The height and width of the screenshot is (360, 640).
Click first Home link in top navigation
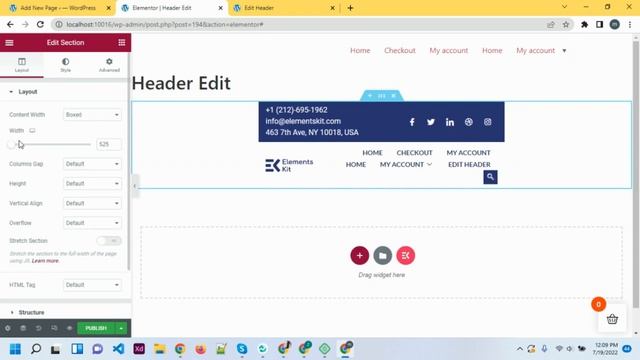pyautogui.click(x=360, y=51)
